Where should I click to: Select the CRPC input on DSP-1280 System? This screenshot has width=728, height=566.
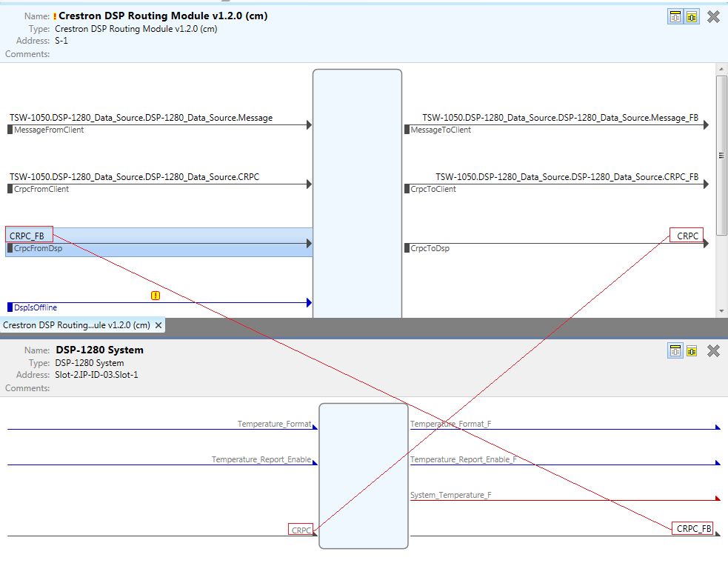(301, 530)
